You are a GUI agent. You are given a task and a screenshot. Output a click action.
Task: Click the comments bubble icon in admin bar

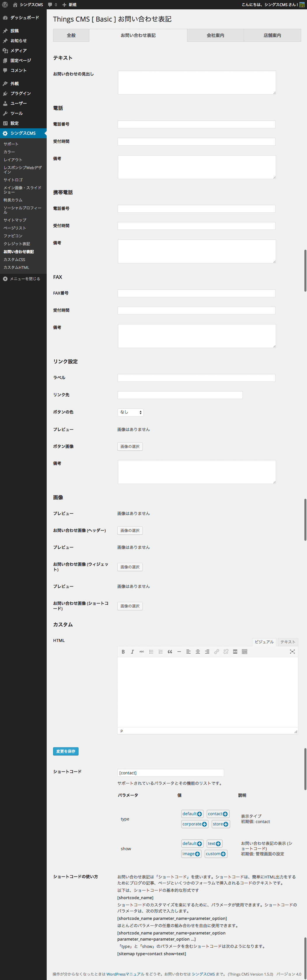50,5
